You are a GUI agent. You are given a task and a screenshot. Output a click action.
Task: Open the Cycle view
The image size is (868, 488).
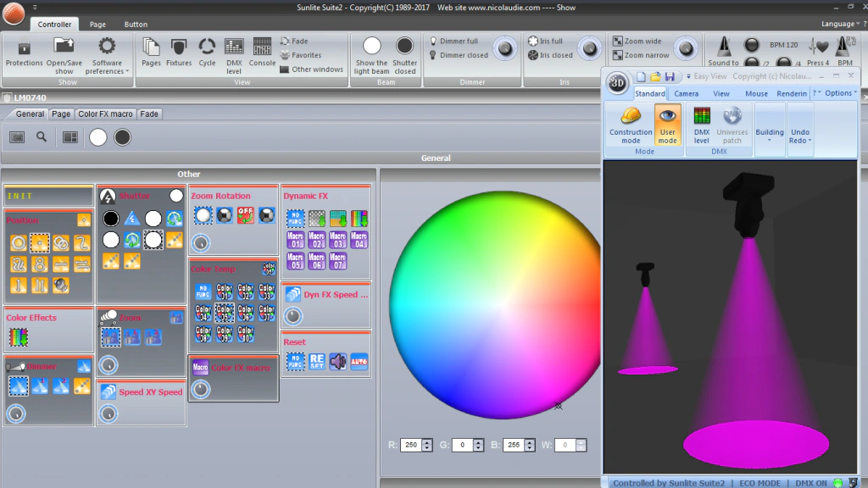[x=207, y=53]
